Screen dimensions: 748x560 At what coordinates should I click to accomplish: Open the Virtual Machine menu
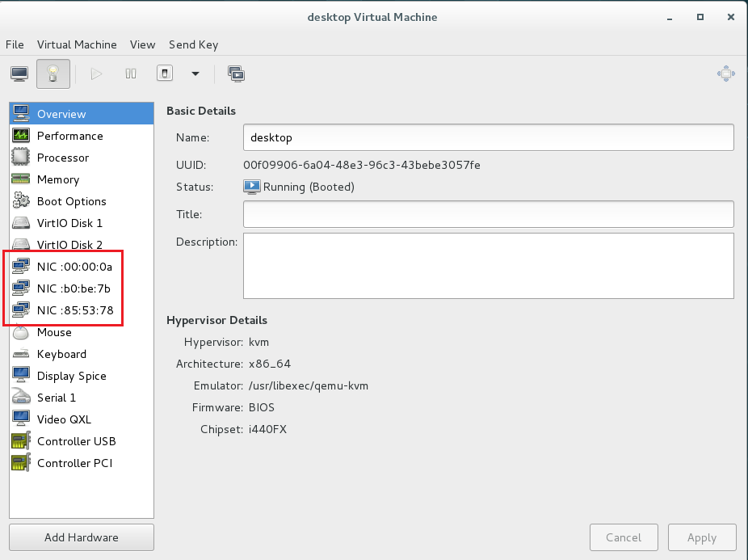pyautogui.click(x=77, y=44)
